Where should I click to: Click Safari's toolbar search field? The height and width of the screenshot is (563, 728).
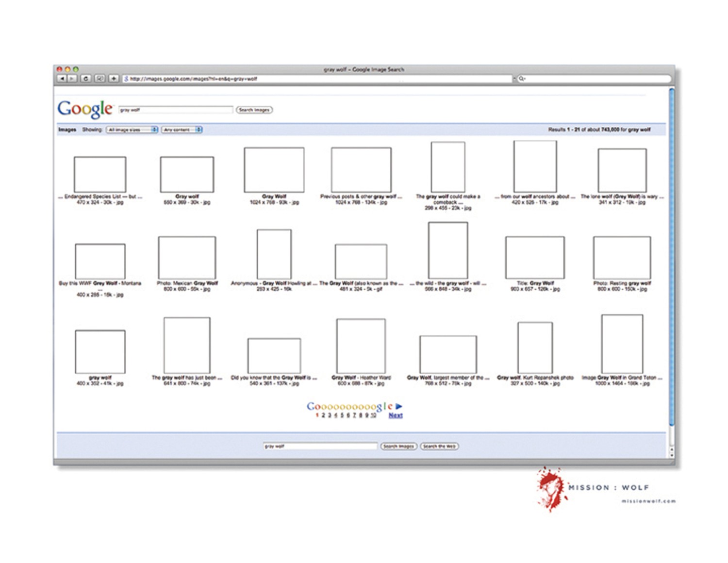pyautogui.click(x=594, y=79)
